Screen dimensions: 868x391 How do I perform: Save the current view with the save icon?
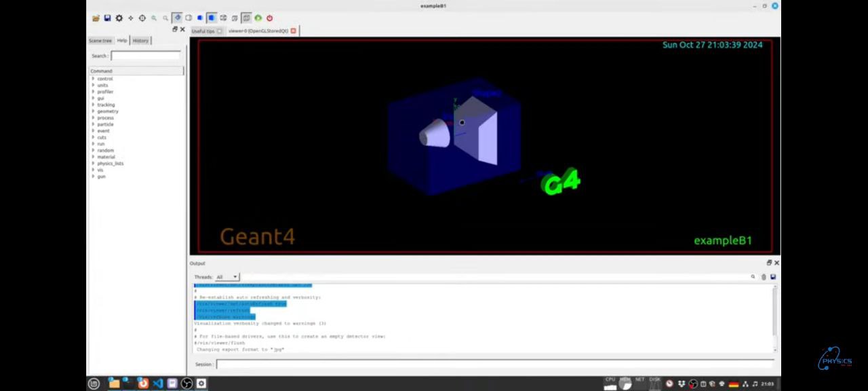[x=108, y=18]
